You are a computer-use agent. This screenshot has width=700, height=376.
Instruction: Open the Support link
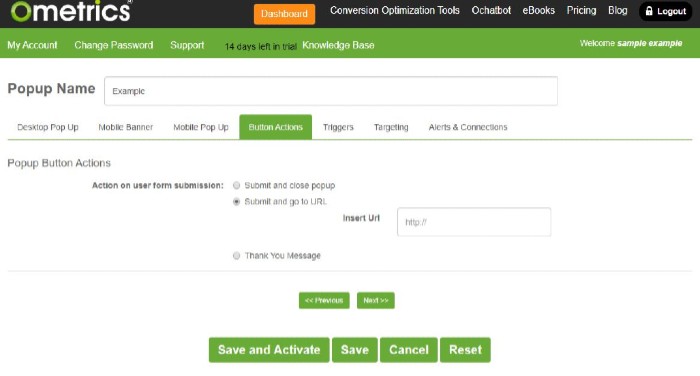coord(187,45)
